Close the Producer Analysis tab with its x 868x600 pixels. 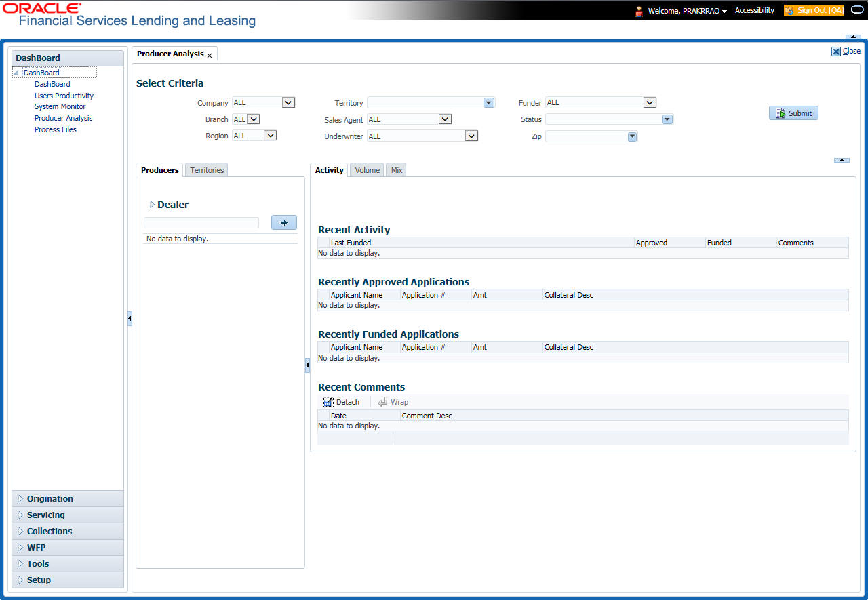click(x=210, y=55)
